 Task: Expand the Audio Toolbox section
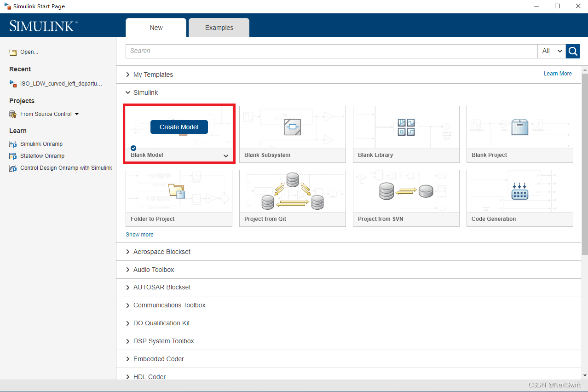pyautogui.click(x=128, y=270)
